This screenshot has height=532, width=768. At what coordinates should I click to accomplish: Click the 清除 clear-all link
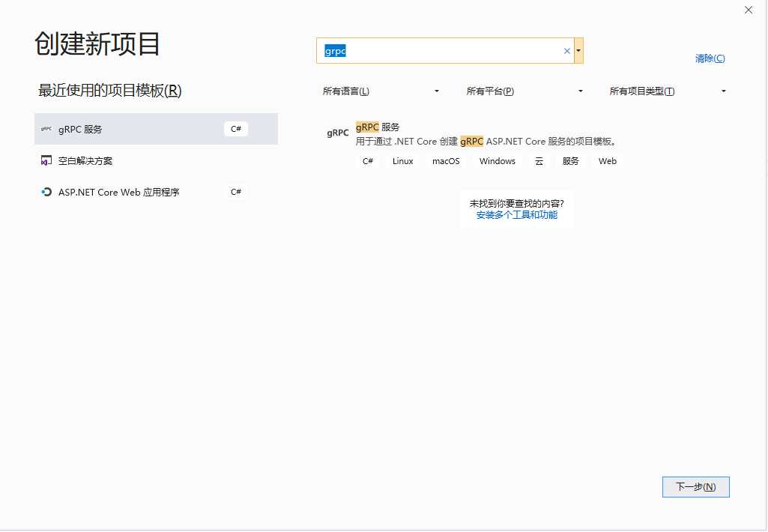[x=710, y=58]
